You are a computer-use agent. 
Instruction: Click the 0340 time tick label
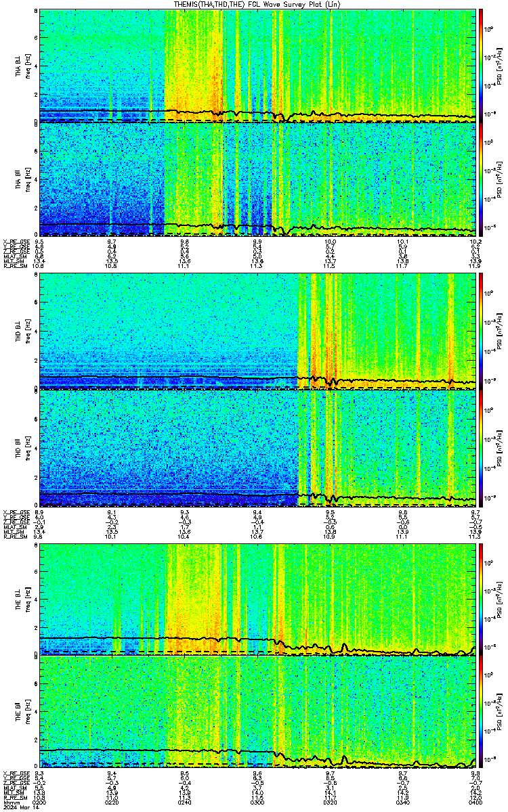click(402, 803)
